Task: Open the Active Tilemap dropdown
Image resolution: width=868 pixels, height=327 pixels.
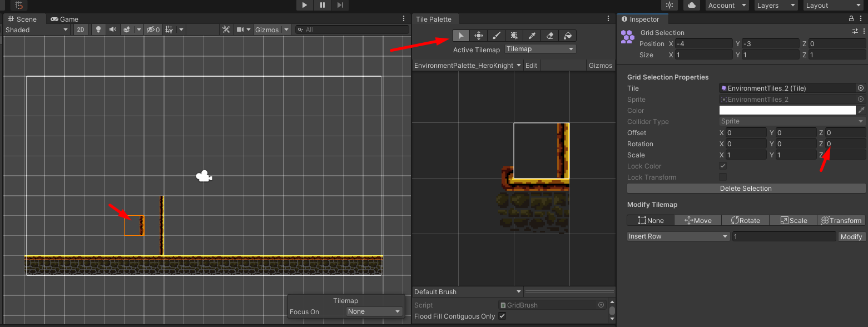Action: pos(540,49)
